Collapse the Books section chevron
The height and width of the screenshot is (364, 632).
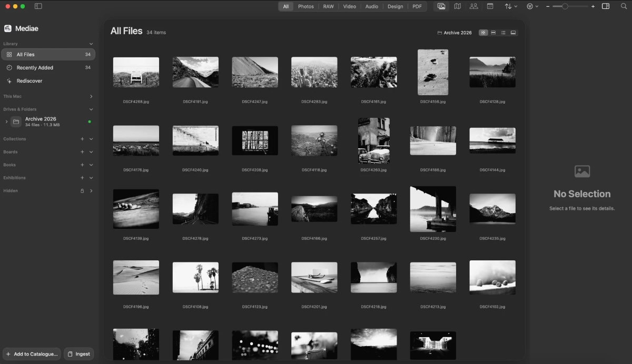[x=91, y=165]
